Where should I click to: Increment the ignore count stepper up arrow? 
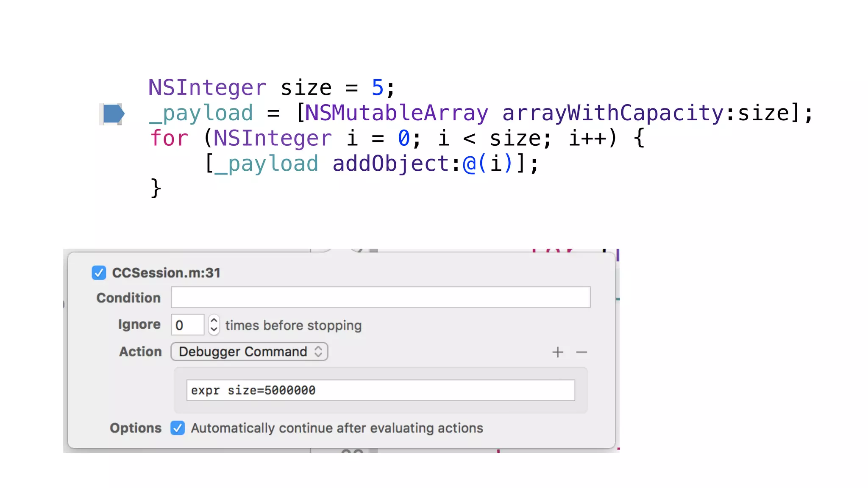point(214,320)
